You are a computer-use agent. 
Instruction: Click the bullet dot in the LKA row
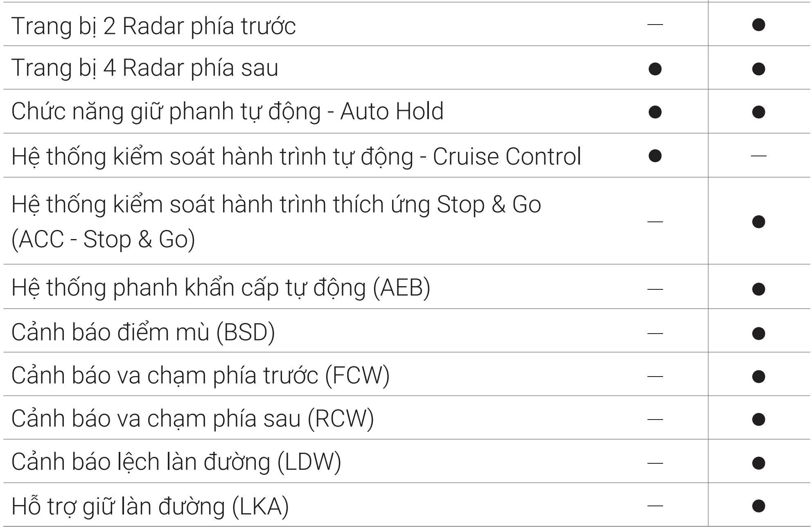[x=759, y=506]
